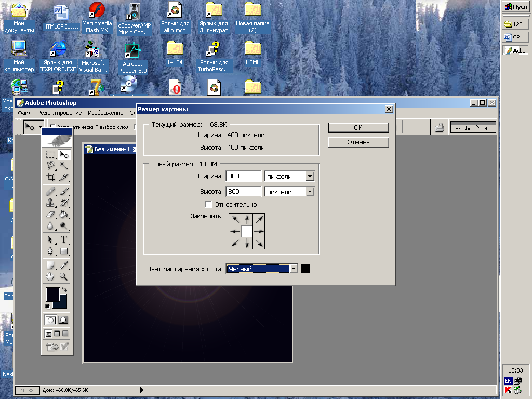
Task: Select the Move tool in toolbox
Action: click(64, 155)
